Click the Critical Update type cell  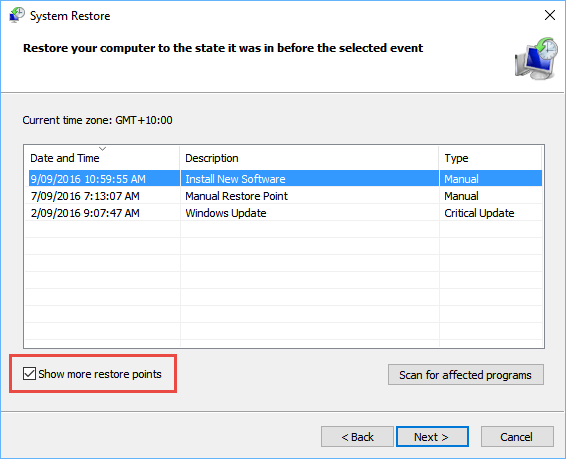[479, 213]
